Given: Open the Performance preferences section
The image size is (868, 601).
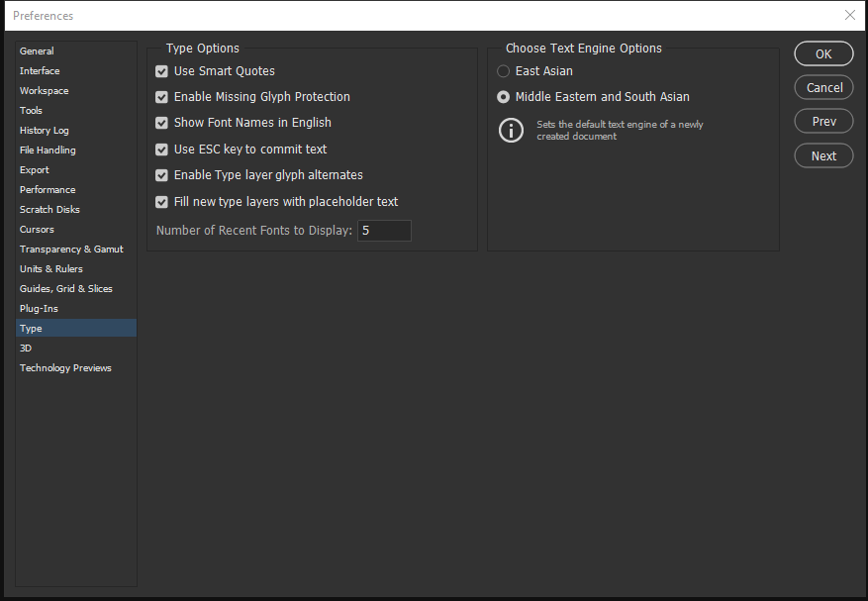Looking at the screenshot, I should click(48, 190).
